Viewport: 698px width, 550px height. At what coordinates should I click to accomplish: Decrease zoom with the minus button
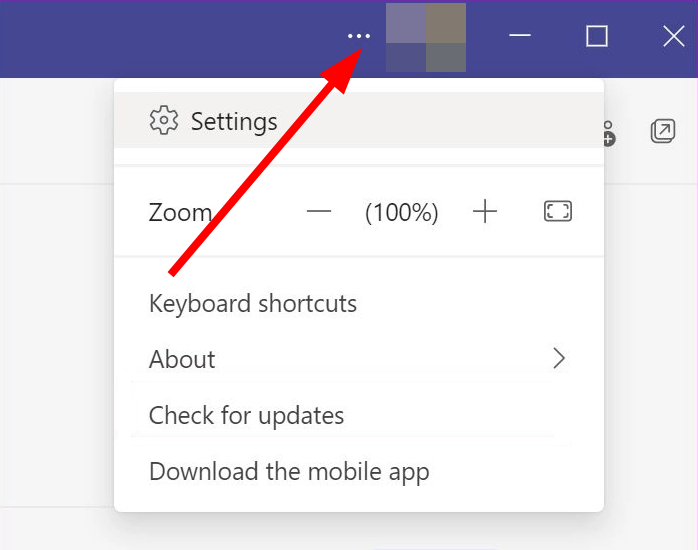pos(319,211)
